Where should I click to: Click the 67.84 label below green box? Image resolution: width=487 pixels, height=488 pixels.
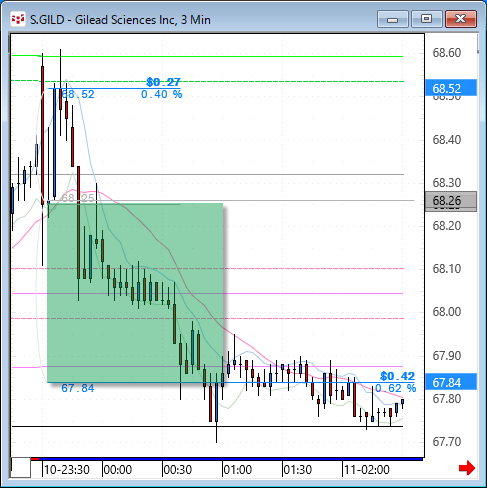click(x=78, y=388)
